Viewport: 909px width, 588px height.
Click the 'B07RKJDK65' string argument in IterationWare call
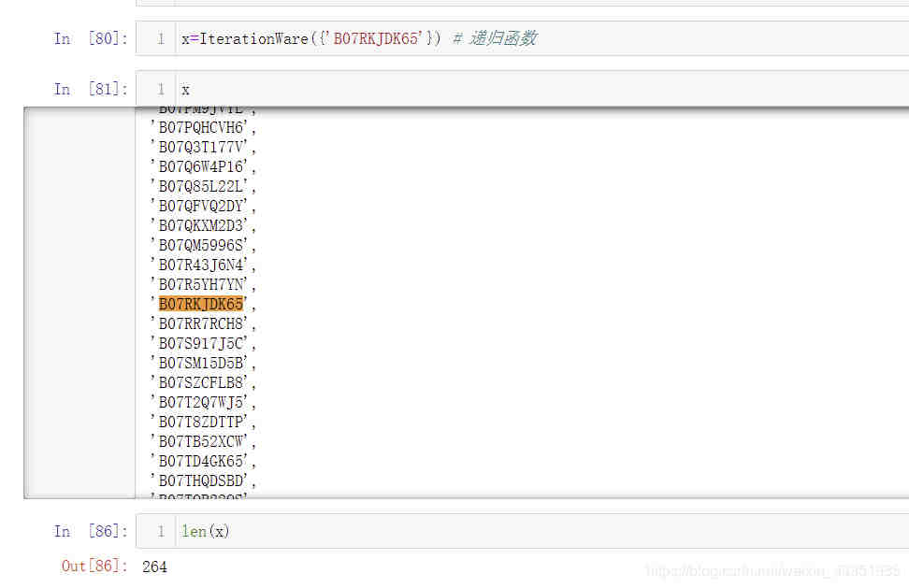click(375, 38)
